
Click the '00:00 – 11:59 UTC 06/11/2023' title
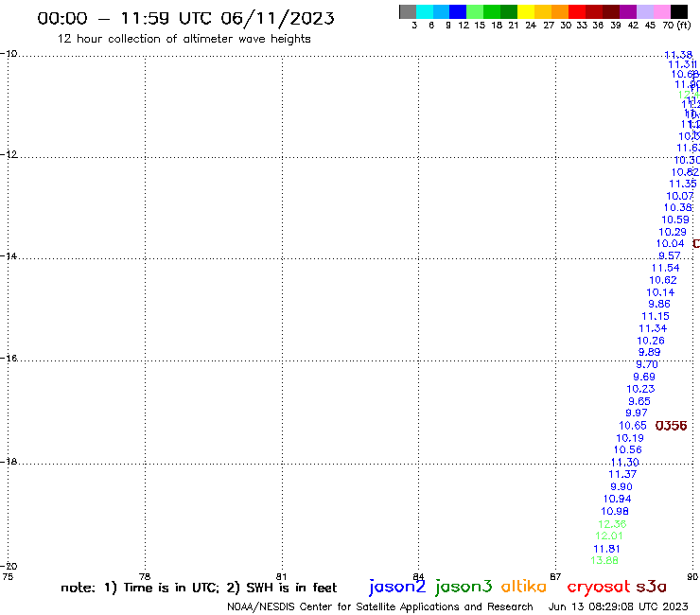pyautogui.click(x=185, y=19)
